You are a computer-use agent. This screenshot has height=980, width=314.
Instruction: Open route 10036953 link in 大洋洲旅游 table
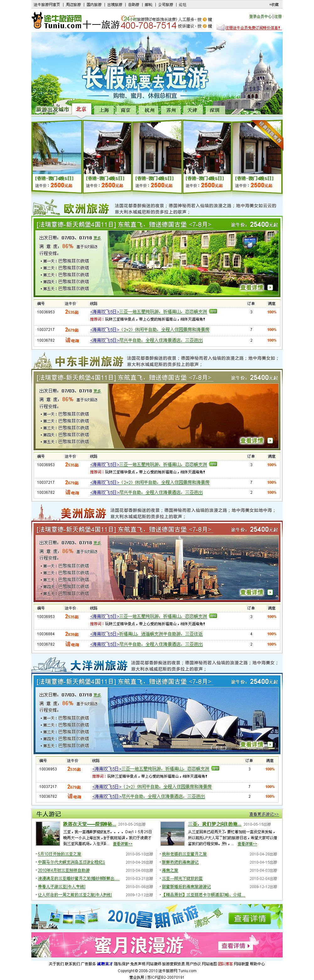(151, 769)
